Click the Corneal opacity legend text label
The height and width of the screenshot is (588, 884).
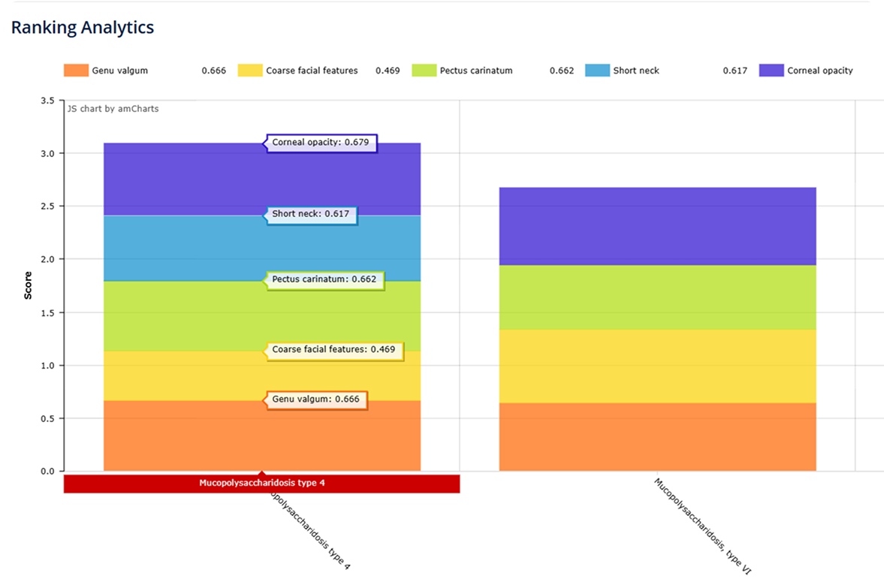click(819, 71)
